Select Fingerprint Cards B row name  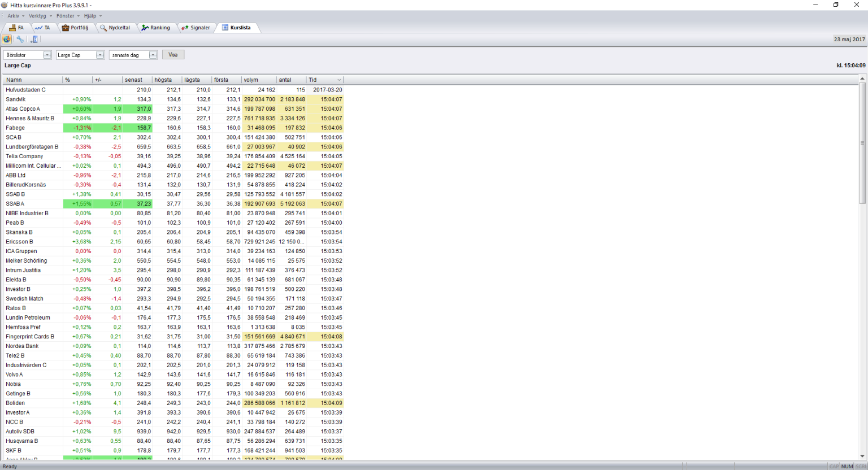tap(31, 337)
